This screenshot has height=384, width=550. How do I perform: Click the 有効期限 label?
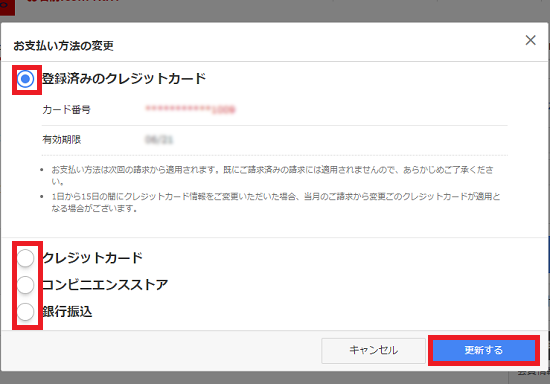pyautogui.click(x=62, y=140)
